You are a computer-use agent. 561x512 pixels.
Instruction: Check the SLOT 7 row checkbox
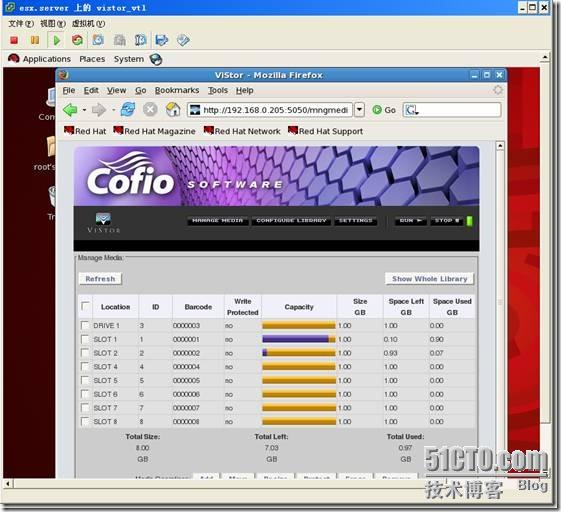pyautogui.click(x=85, y=408)
